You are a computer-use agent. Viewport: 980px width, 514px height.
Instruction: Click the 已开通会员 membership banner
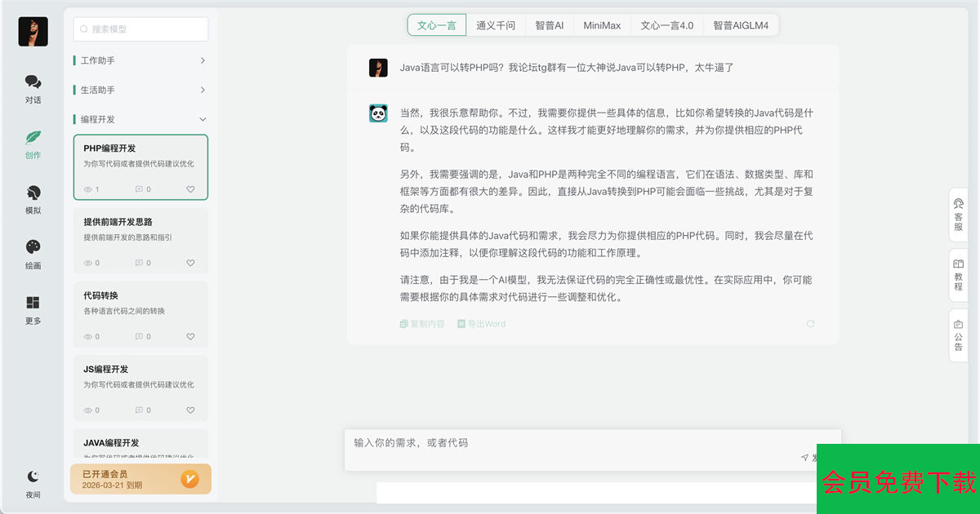[x=140, y=479]
